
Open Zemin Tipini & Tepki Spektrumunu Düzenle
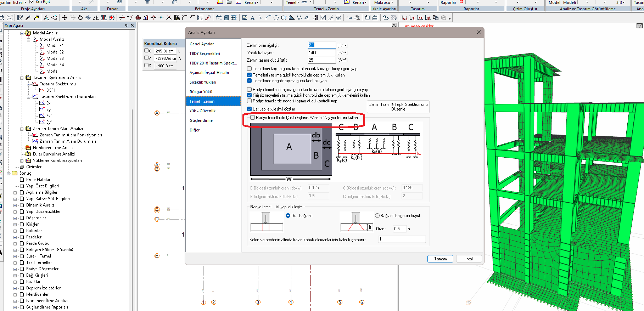(x=398, y=107)
